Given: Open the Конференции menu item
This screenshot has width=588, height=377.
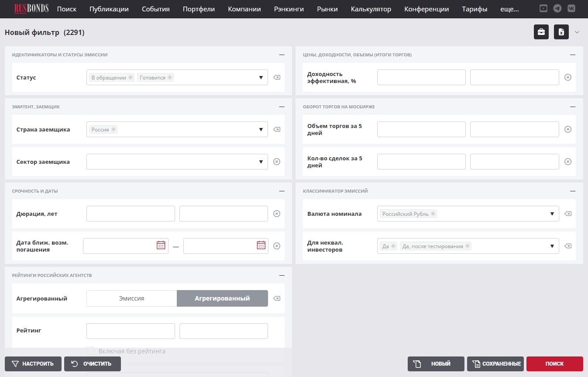Looking at the screenshot, I should (x=426, y=9).
